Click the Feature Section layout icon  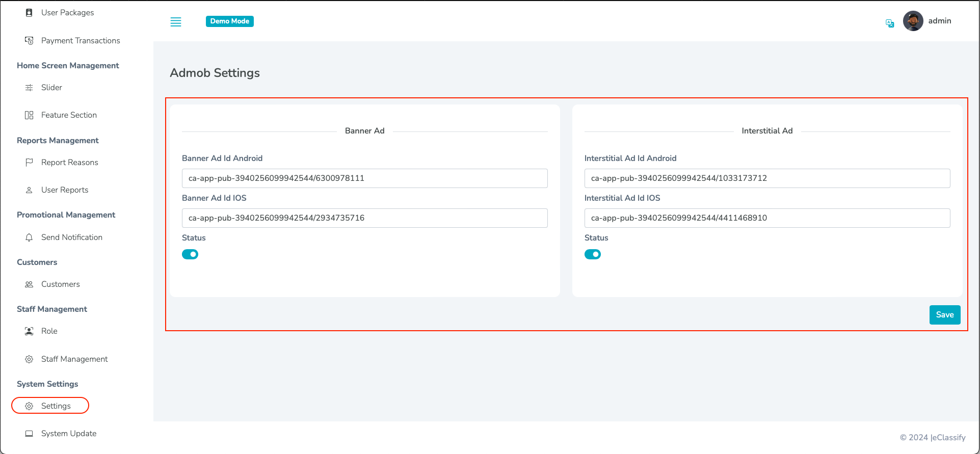point(29,115)
